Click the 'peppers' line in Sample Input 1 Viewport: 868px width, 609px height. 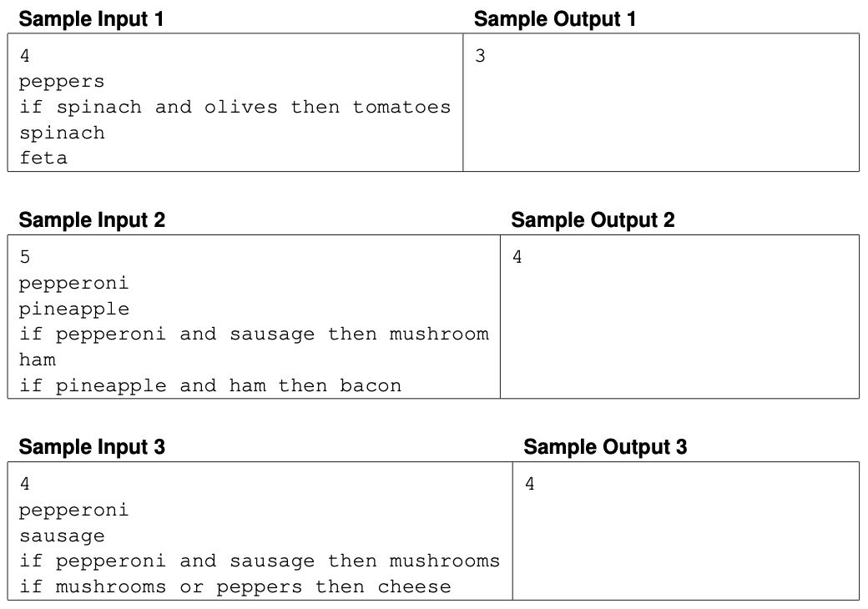[62, 82]
